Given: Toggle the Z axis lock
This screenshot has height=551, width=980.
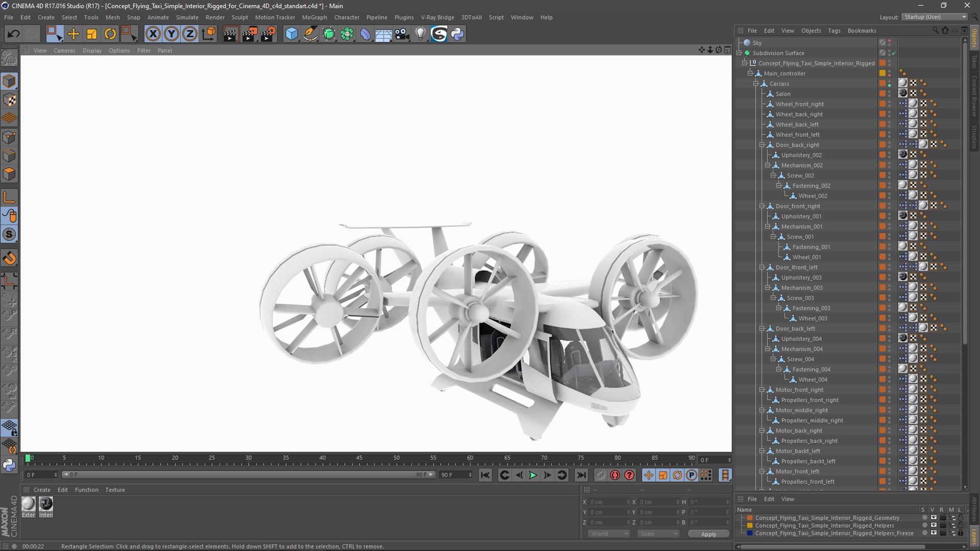Looking at the screenshot, I should [x=190, y=34].
